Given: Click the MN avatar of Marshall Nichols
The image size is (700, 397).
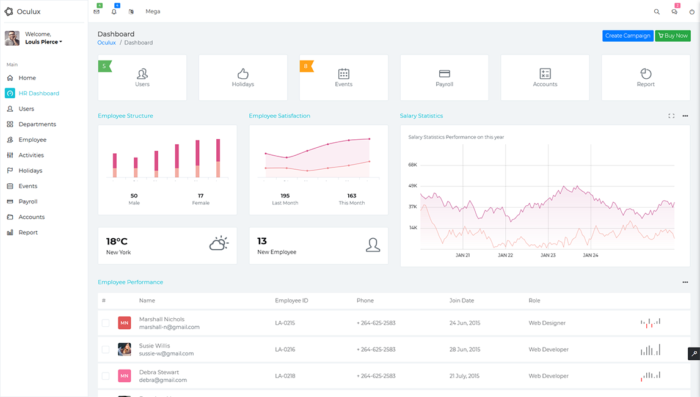Looking at the screenshot, I should pyautogui.click(x=125, y=322).
